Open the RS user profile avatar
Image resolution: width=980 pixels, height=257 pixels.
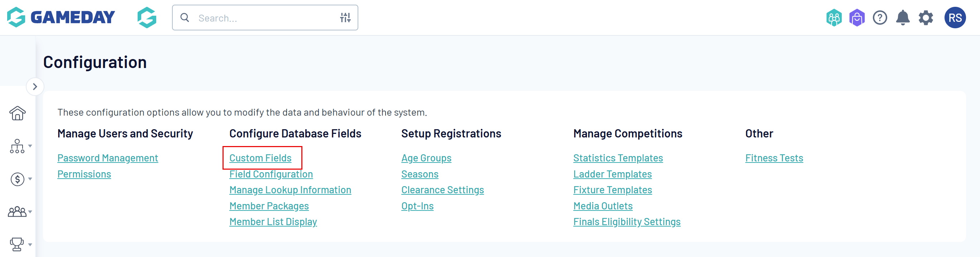955,18
